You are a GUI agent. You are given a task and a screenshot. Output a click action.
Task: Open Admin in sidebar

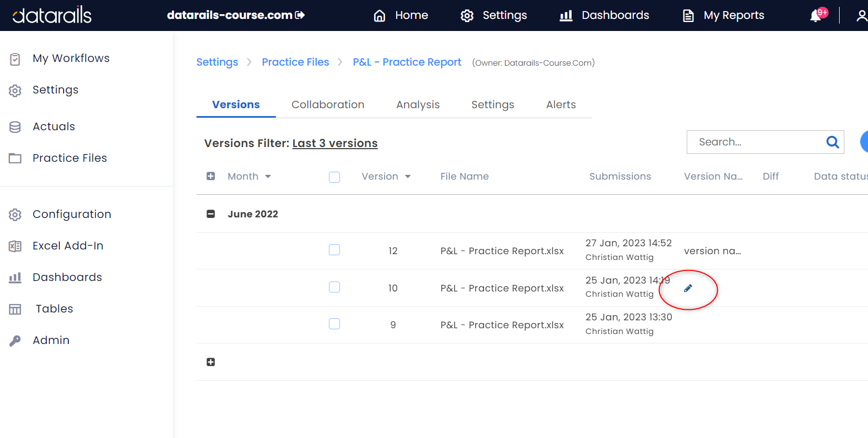51,340
